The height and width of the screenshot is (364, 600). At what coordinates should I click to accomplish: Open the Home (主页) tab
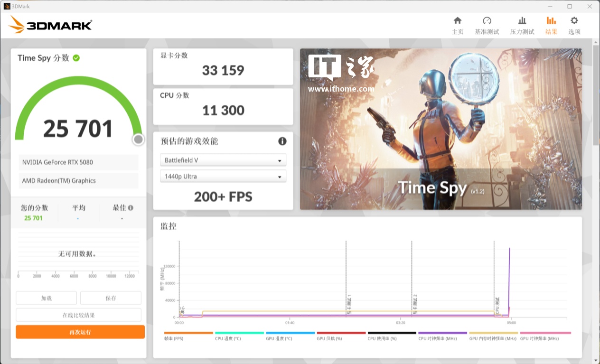tap(458, 26)
